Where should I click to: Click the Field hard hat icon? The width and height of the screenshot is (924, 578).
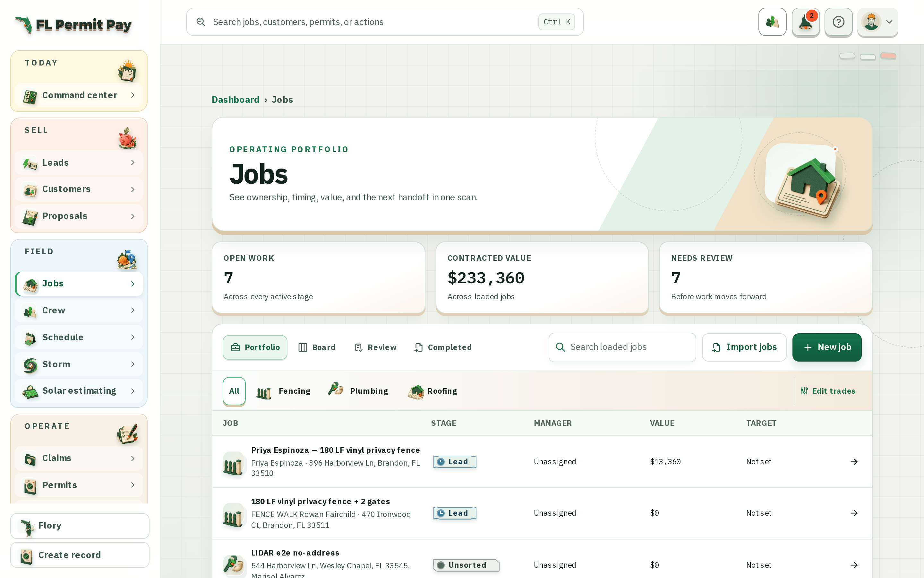point(127,259)
